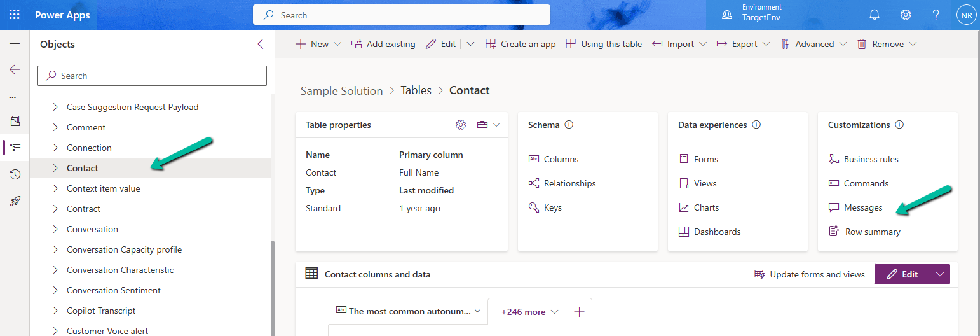Toggle the hamburger navigation menu
This screenshot has width=980, height=336.
tap(15, 44)
